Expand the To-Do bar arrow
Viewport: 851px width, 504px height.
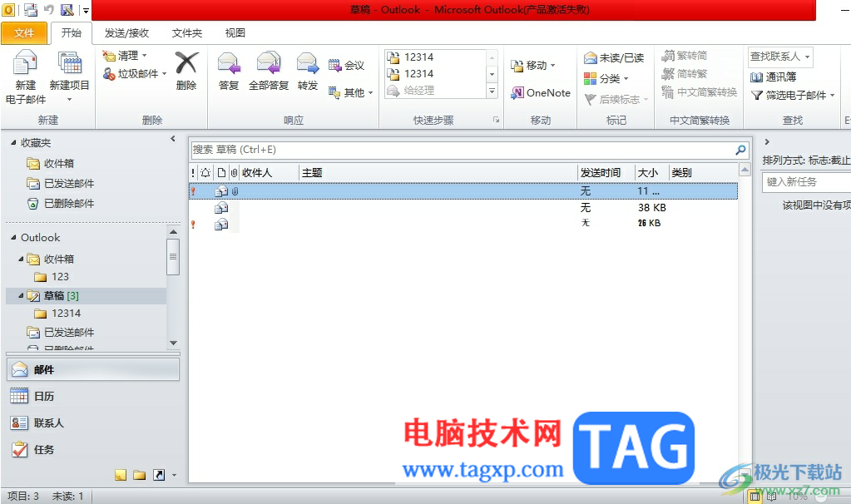[x=767, y=141]
